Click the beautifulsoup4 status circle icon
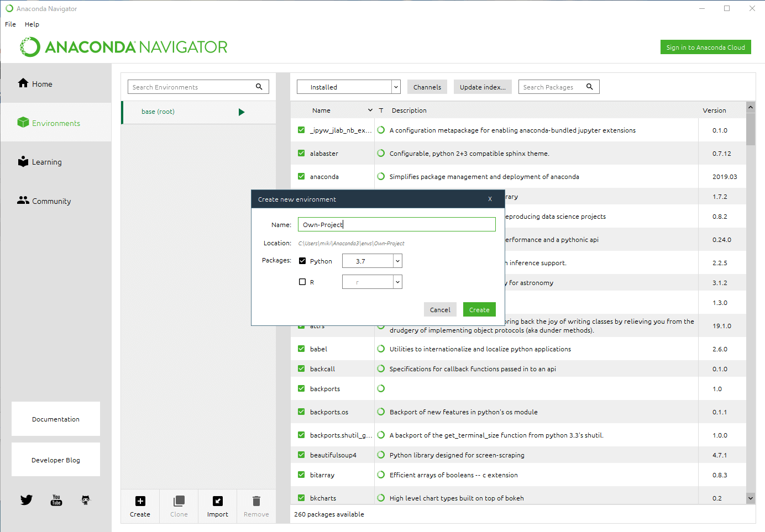Viewport: 765px width, 532px height. [381, 455]
